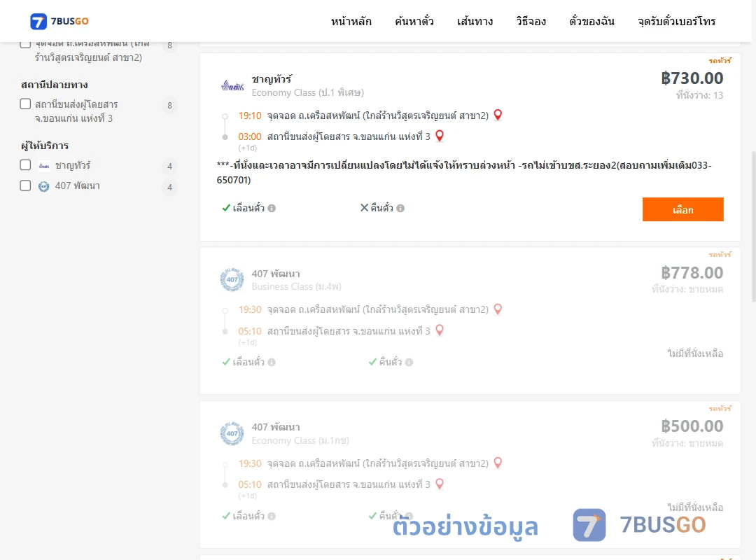The image size is (756, 560).
Task: Click คืนตั๋ว info icon in the ฿778.00 card
Action: 409,362
